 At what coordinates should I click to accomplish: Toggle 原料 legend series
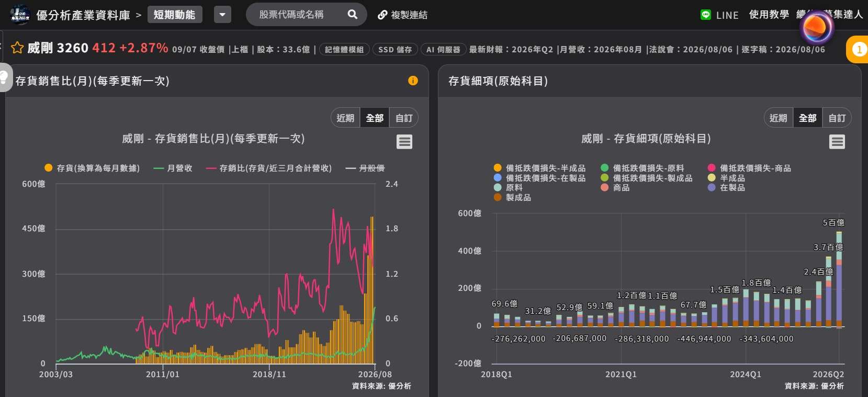[508, 187]
